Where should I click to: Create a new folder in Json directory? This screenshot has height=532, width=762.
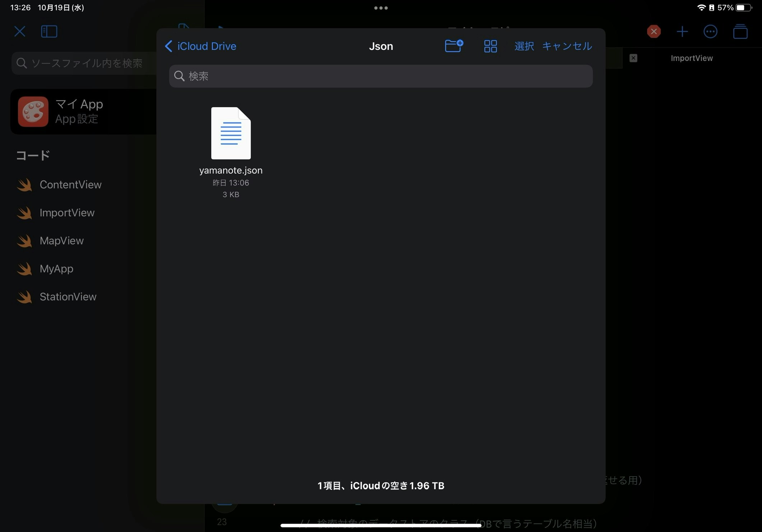point(454,46)
